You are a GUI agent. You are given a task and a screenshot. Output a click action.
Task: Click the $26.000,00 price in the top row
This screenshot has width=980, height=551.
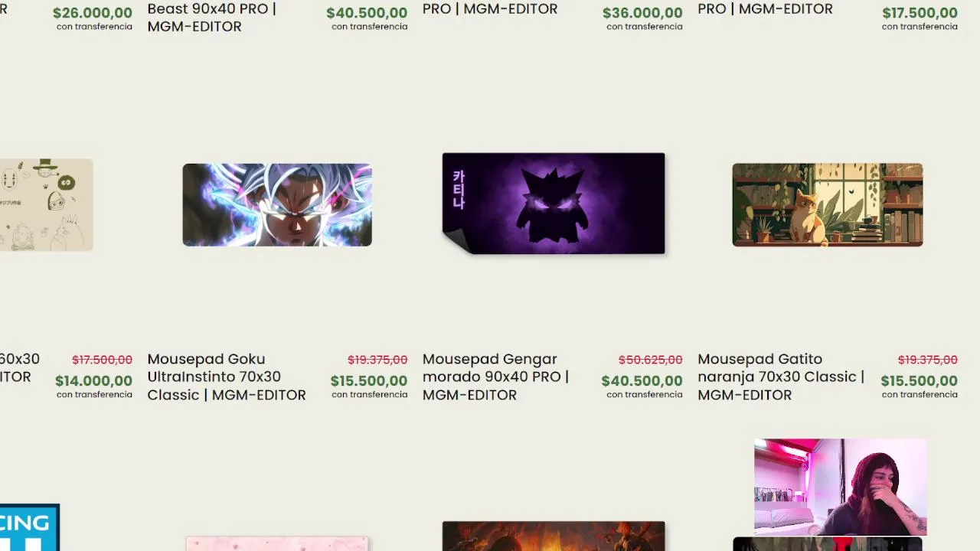tap(93, 13)
